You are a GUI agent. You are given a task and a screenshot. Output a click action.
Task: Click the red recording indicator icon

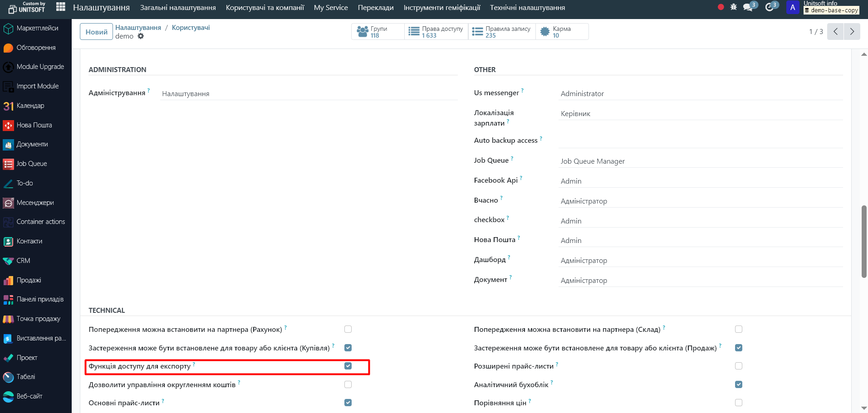click(721, 7)
